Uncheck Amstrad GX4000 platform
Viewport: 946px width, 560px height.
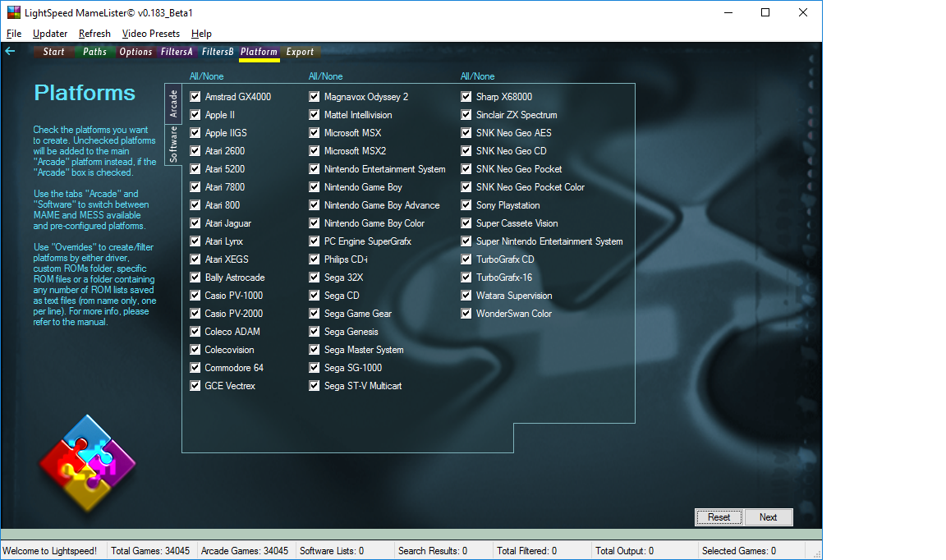(x=195, y=97)
